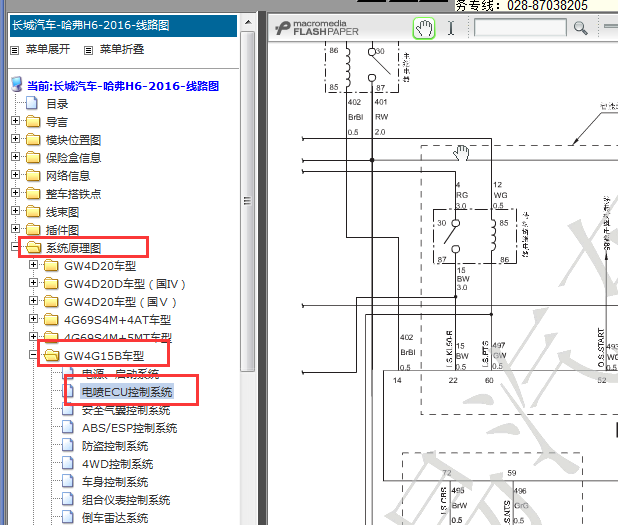Expand the 网络信息 folder
618x525 pixels.
pyautogui.click(x=15, y=175)
